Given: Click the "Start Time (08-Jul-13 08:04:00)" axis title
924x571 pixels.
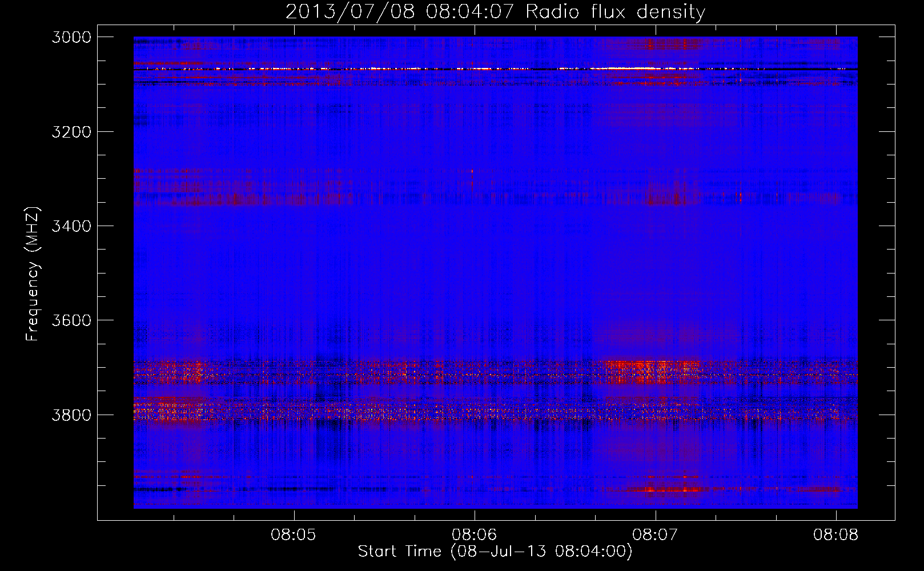Looking at the screenshot, I should pos(495,552).
